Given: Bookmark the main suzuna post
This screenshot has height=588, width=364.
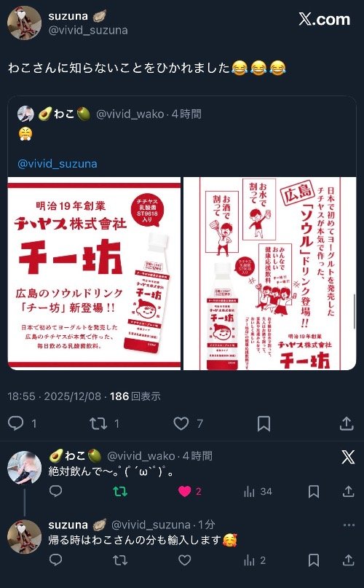Looking at the screenshot, I should tap(264, 424).
